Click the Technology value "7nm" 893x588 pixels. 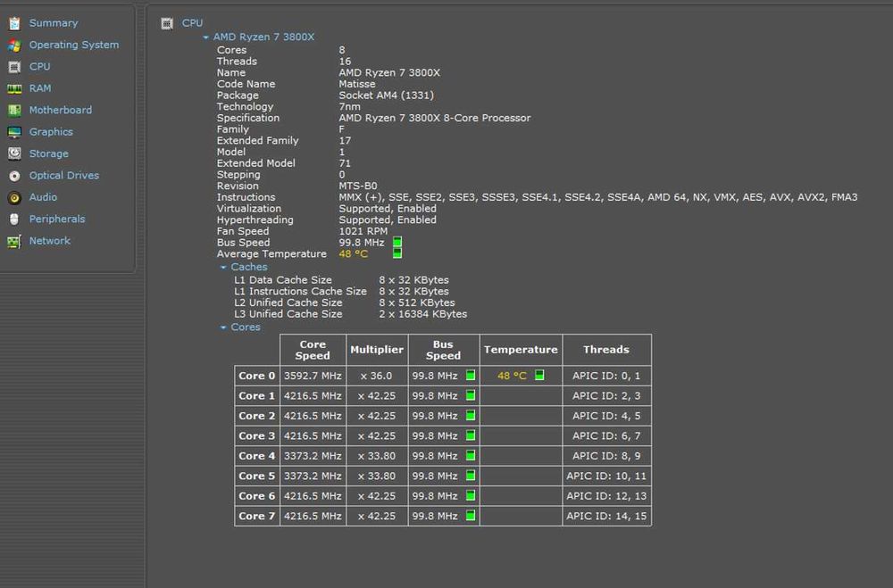[350, 107]
